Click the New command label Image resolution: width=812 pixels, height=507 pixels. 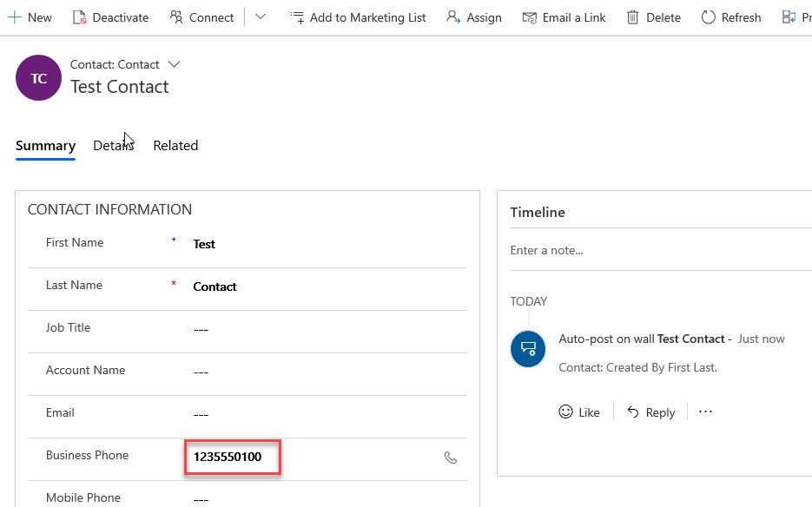coord(40,17)
